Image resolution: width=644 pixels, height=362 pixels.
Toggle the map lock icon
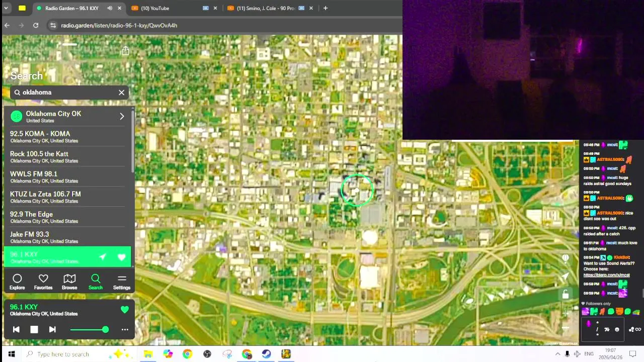pyautogui.click(x=566, y=294)
